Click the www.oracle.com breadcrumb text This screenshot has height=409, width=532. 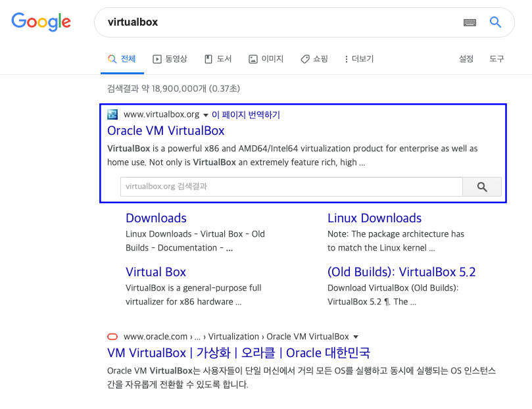236,337
